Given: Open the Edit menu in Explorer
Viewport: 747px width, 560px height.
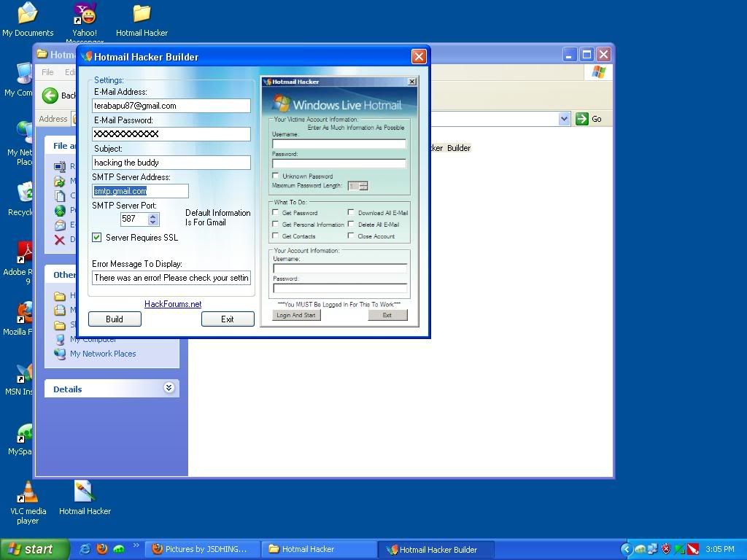Looking at the screenshot, I should pyautogui.click(x=70, y=72).
